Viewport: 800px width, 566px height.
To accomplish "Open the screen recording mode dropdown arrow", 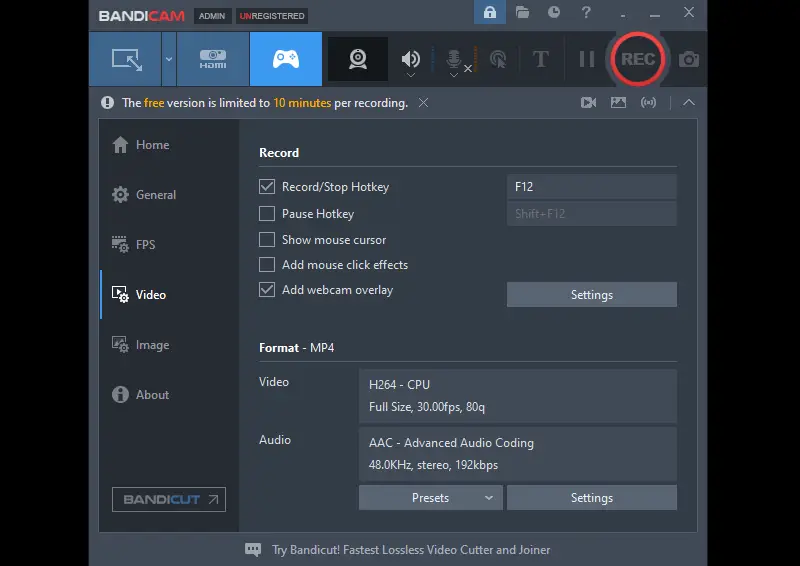I will pyautogui.click(x=169, y=59).
